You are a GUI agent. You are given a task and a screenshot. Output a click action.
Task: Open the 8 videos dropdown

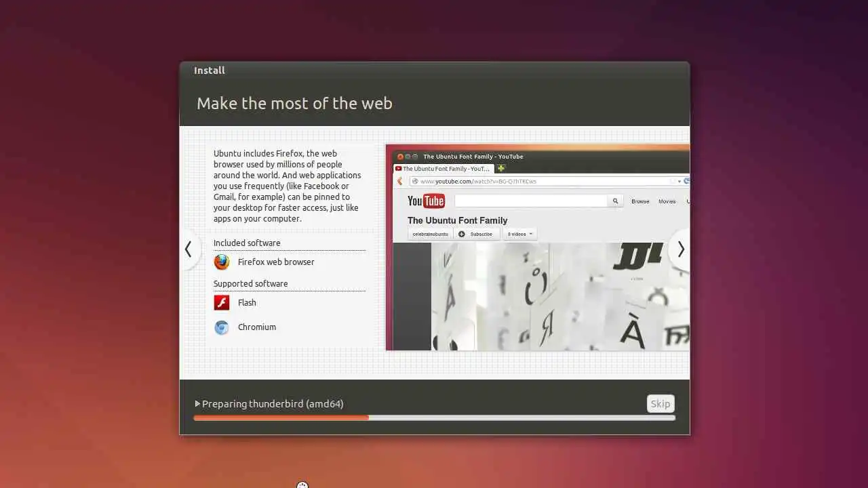point(519,234)
